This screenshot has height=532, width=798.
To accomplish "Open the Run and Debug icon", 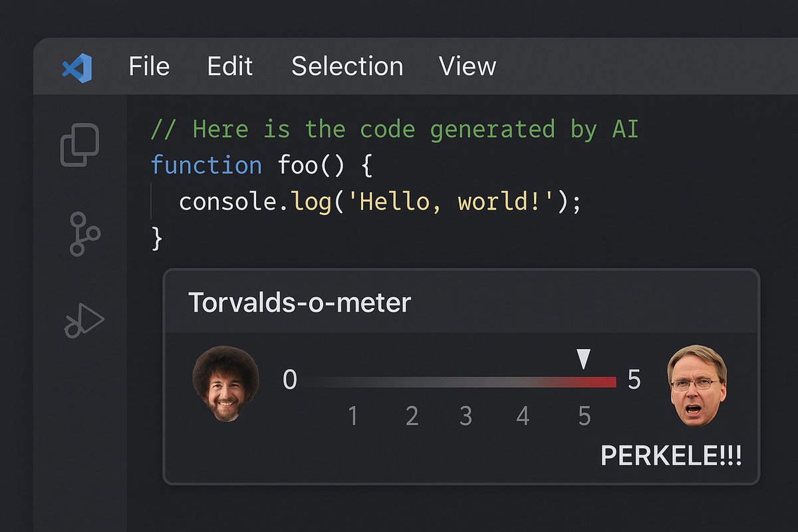I will pos(84,321).
